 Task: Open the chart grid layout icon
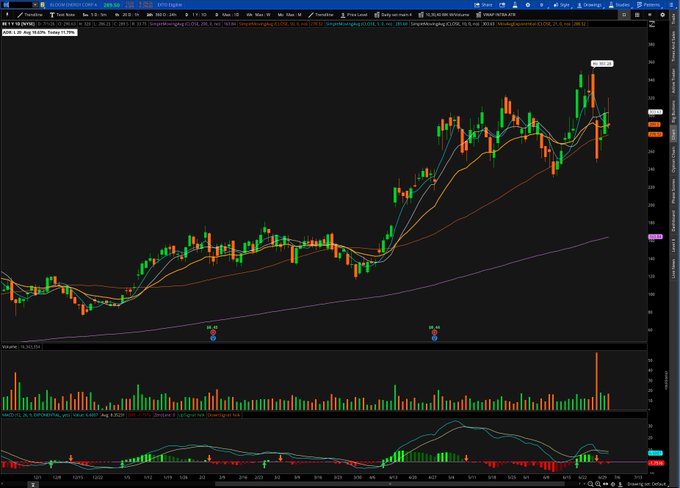[x=637, y=15]
